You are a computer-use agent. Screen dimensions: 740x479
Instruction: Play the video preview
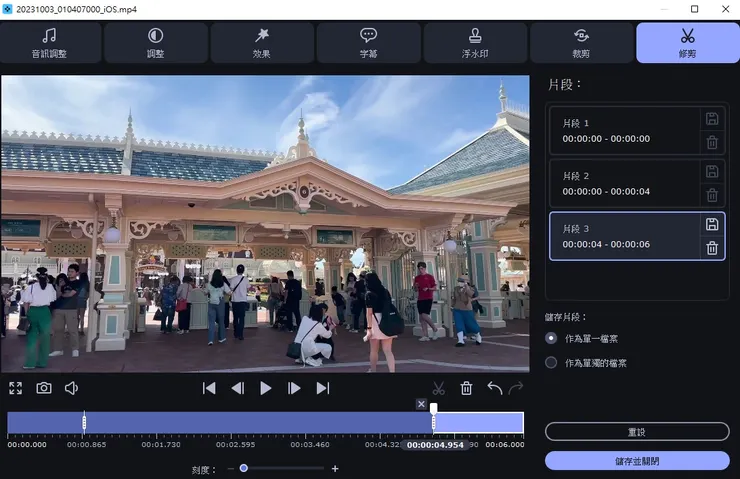[x=266, y=388]
